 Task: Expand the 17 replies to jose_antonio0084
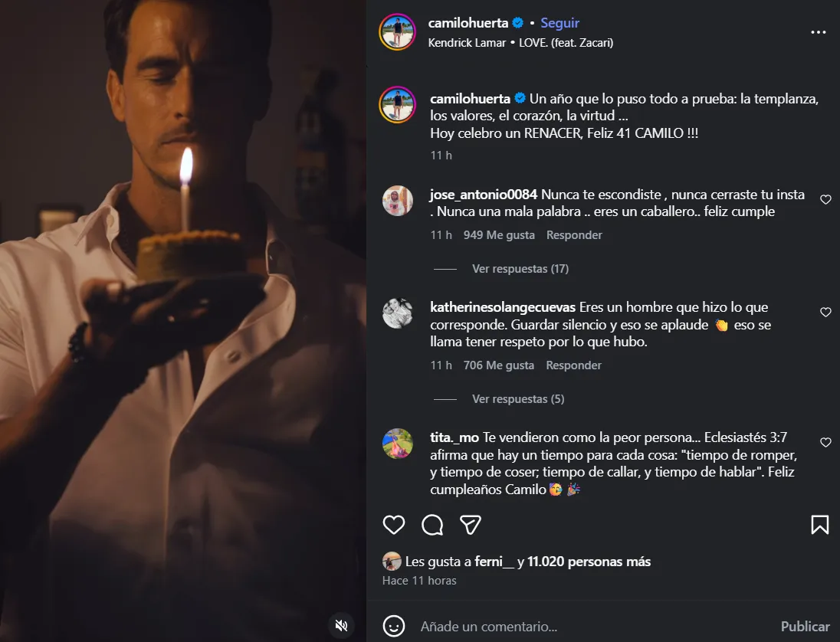[x=520, y=269]
